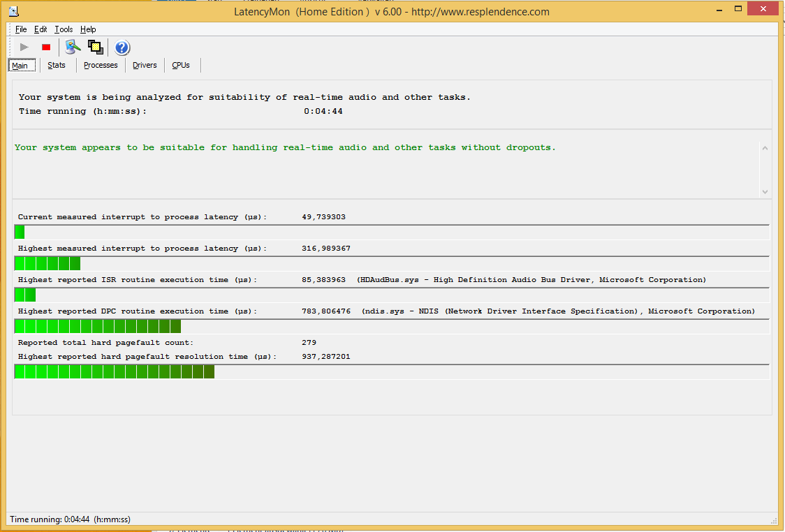Open the blue question mark help icon
The width and height of the screenshot is (785, 532).
tap(122, 47)
